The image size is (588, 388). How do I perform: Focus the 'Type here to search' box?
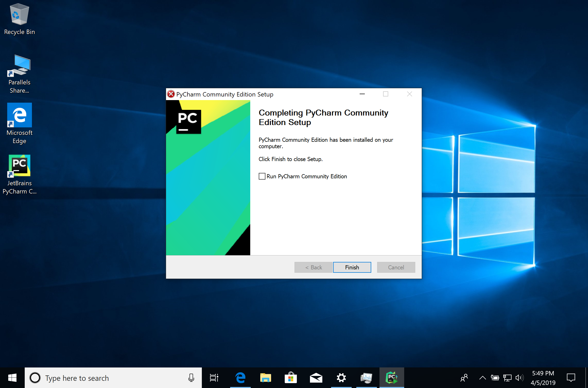(x=113, y=378)
